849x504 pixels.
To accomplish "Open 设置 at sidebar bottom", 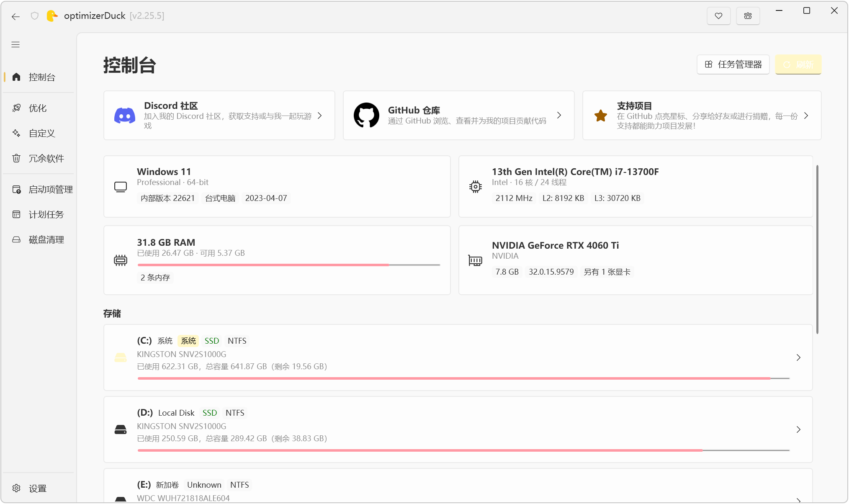I will tap(39, 488).
